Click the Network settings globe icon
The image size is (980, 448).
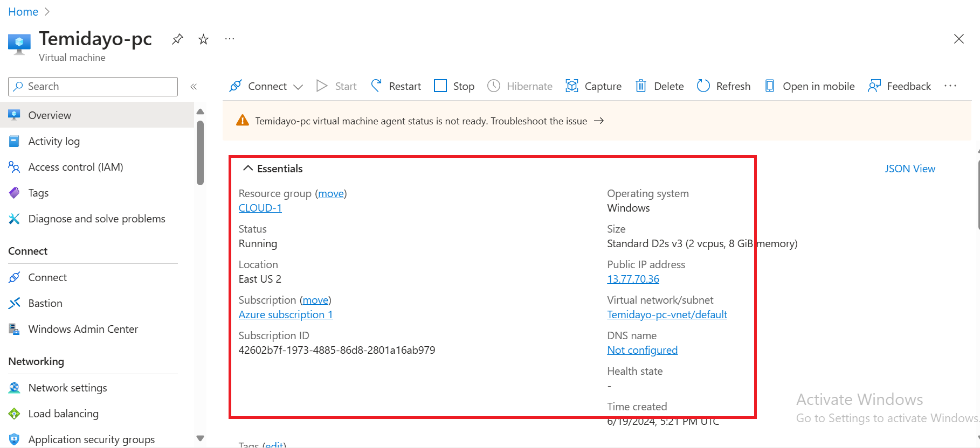[x=15, y=388]
